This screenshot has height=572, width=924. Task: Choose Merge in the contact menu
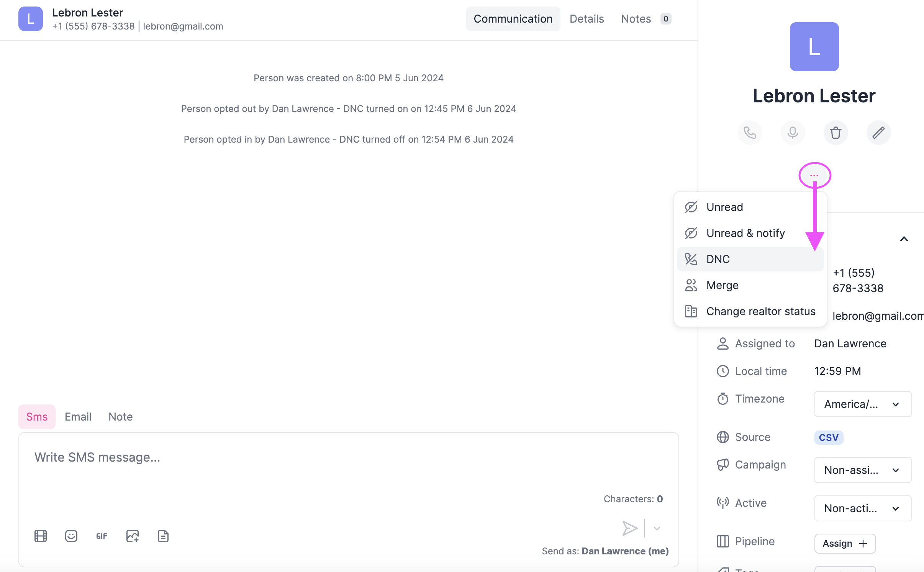(x=722, y=285)
